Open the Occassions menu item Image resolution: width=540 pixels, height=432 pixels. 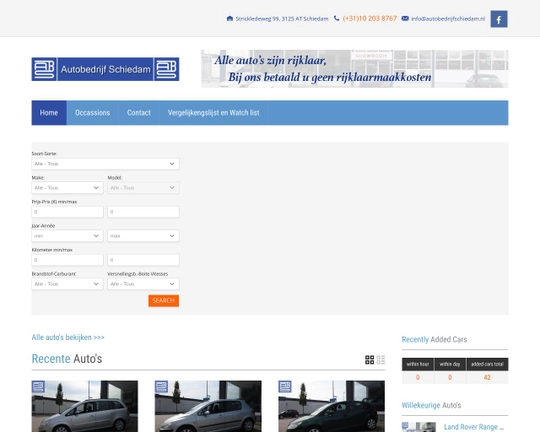[92, 113]
